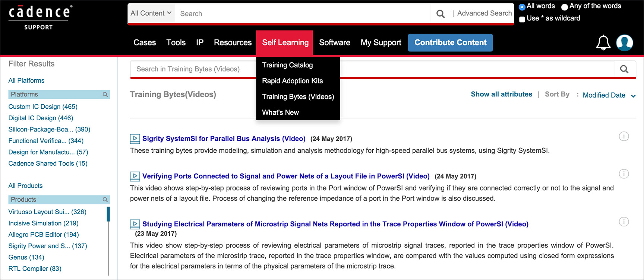Open the Resources menu

tap(233, 42)
